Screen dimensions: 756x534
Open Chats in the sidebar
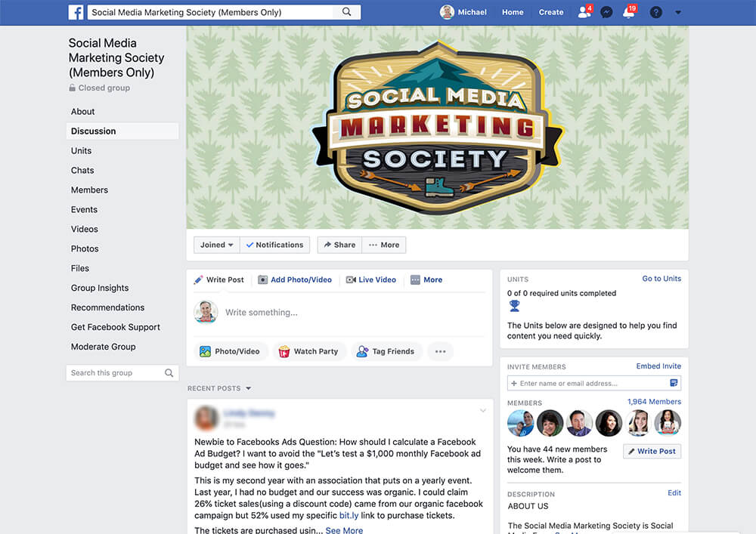pos(82,171)
